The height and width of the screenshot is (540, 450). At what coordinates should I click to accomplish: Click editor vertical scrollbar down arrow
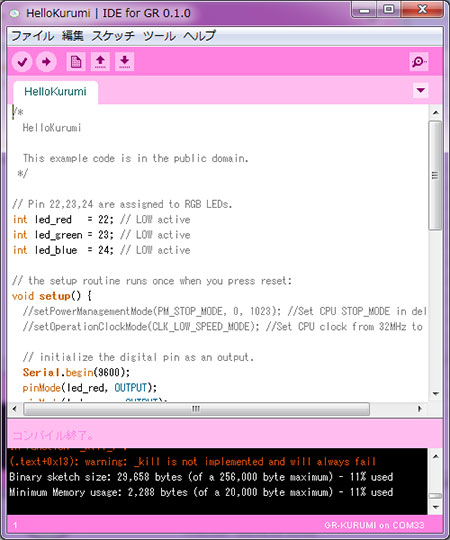[436, 394]
